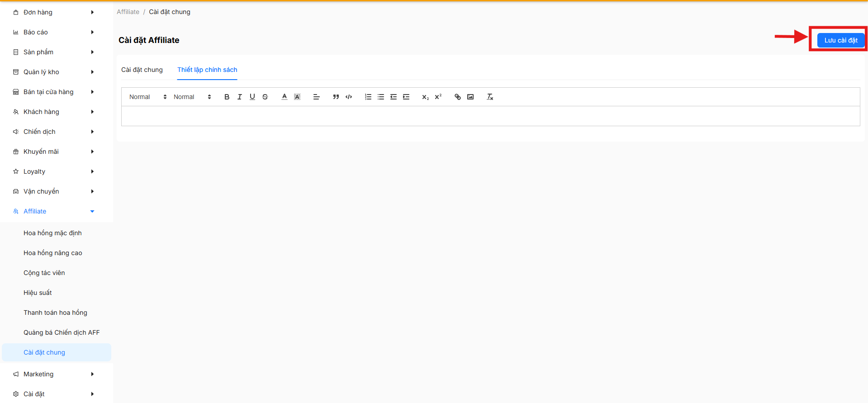Expand the Marketing menu arrow
This screenshot has height=403, width=868.
click(x=92, y=374)
